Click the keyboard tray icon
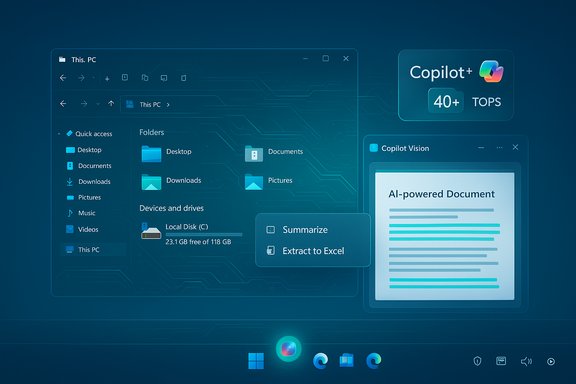576x384 pixels. click(501, 361)
